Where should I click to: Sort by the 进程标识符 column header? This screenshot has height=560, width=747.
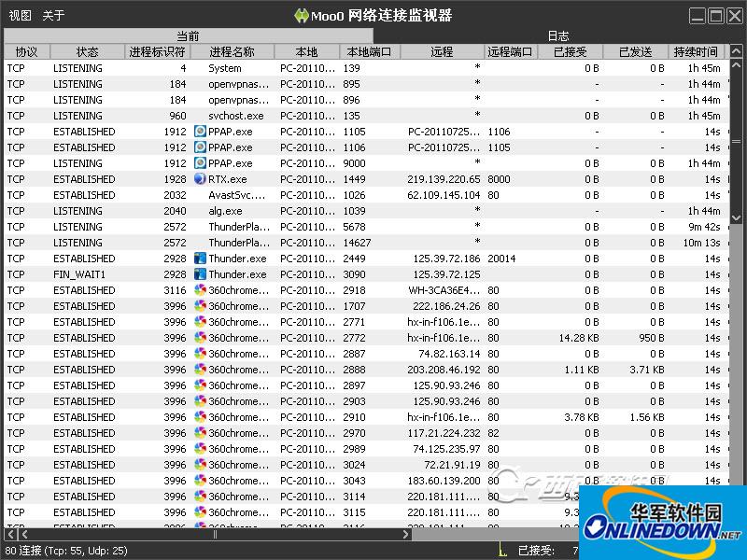click(x=157, y=51)
